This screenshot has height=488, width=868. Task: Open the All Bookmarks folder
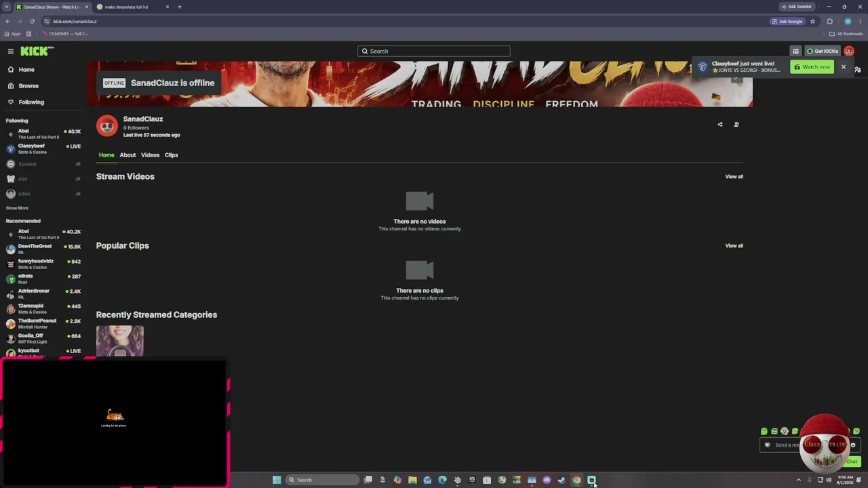point(846,34)
